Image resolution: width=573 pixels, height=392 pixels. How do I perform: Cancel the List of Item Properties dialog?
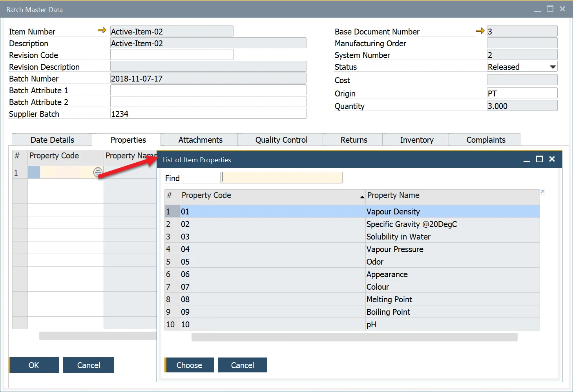click(x=242, y=365)
